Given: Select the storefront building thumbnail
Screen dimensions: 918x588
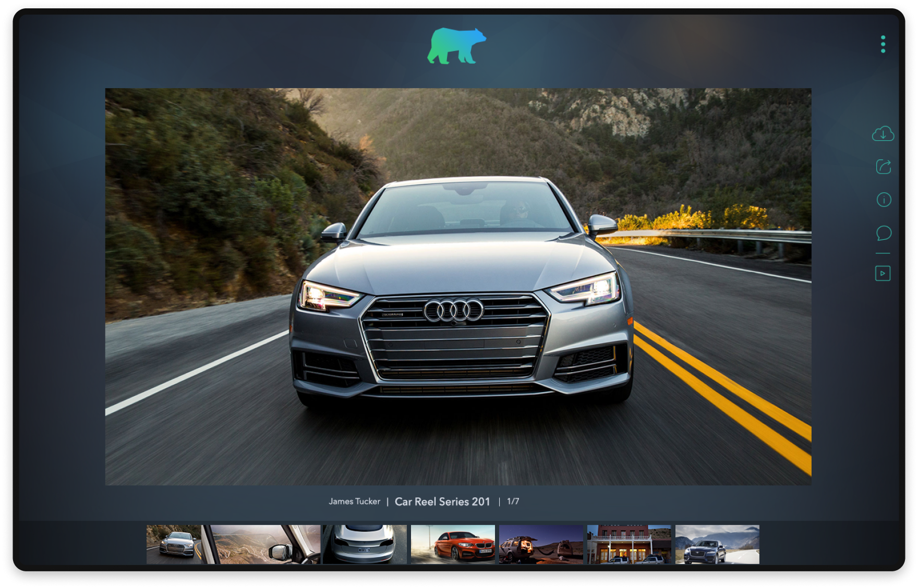Looking at the screenshot, I should (x=629, y=544).
